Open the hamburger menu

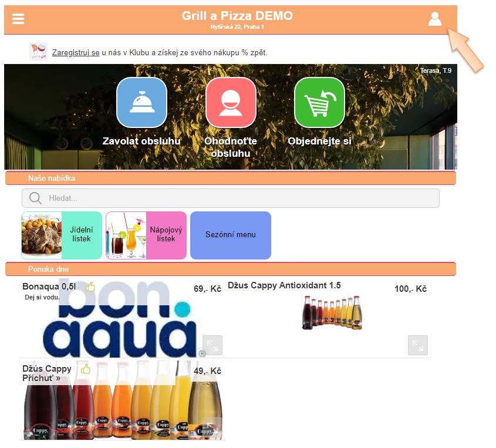point(18,19)
